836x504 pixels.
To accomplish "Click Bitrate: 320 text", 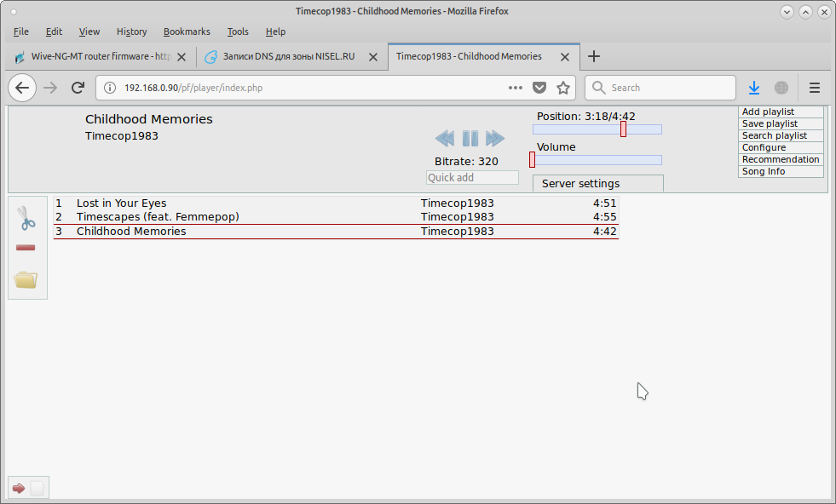I will pos(466,162).
